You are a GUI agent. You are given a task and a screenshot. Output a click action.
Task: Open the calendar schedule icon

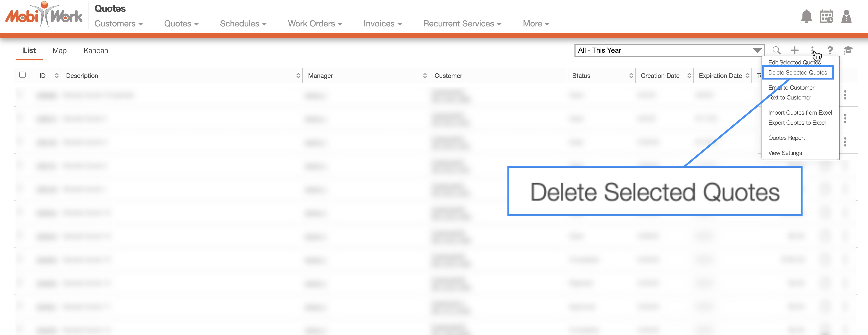click(x=826, y=17)
